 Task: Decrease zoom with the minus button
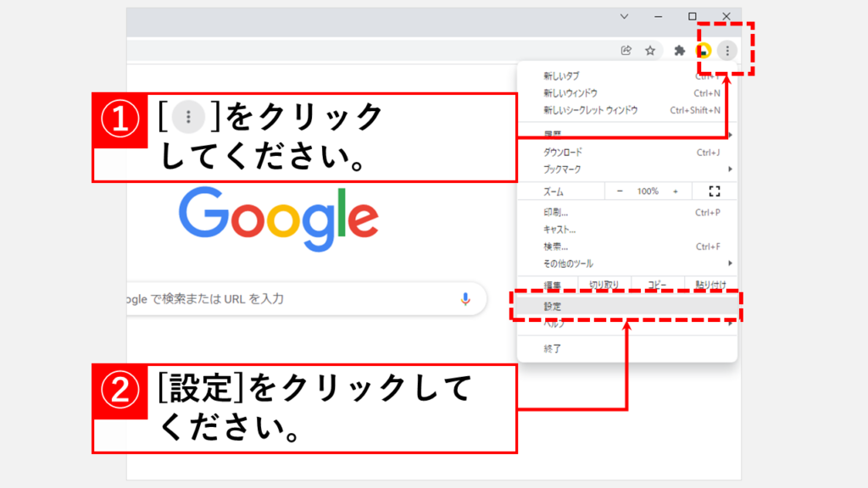620,191
